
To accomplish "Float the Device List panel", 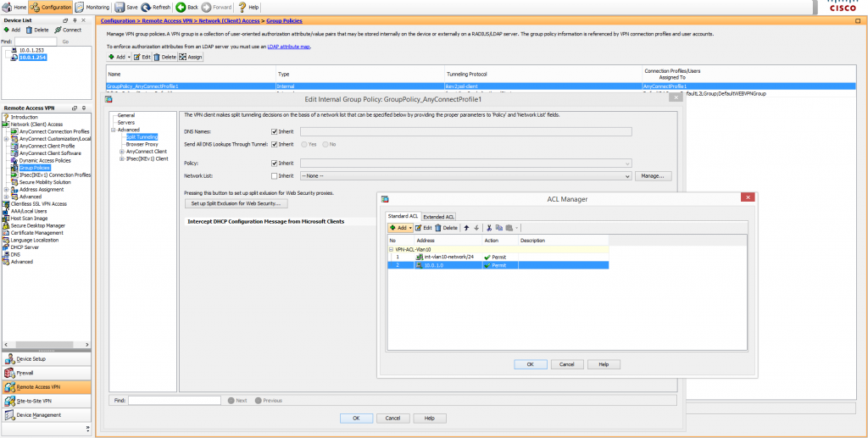I will 65,20.
